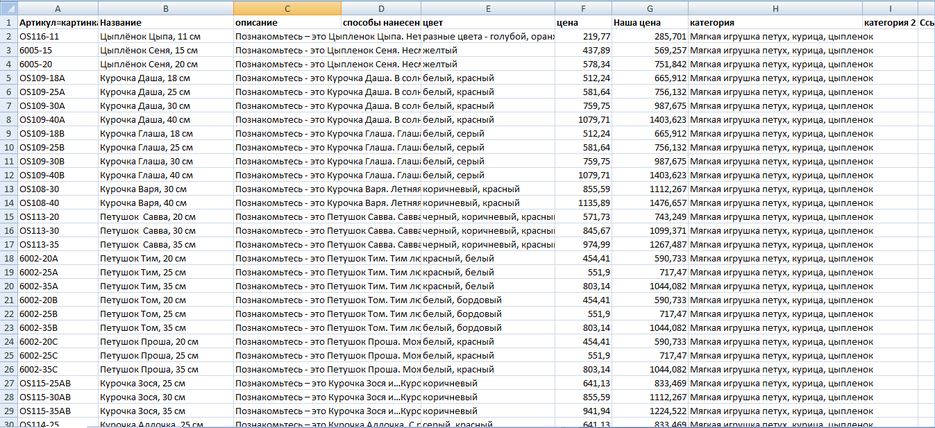Click the description cell in row 5
The height and width of the screenshot is (428, 935).
point(287,78)
